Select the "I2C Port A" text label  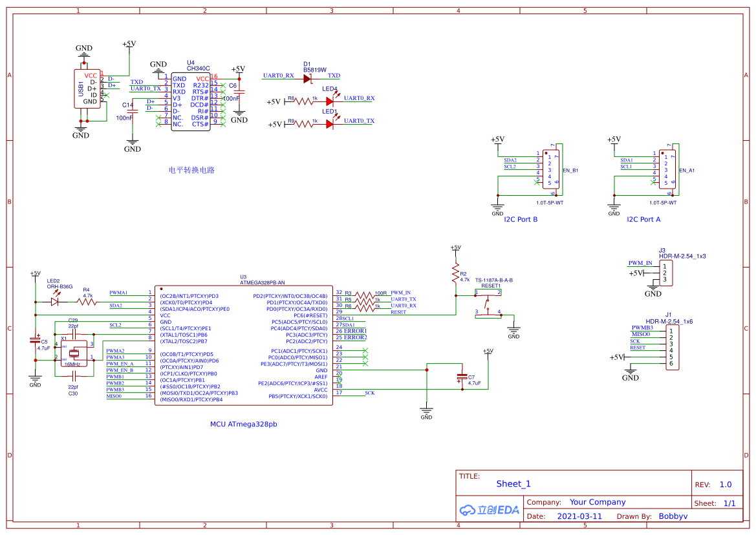click(643, 220)
